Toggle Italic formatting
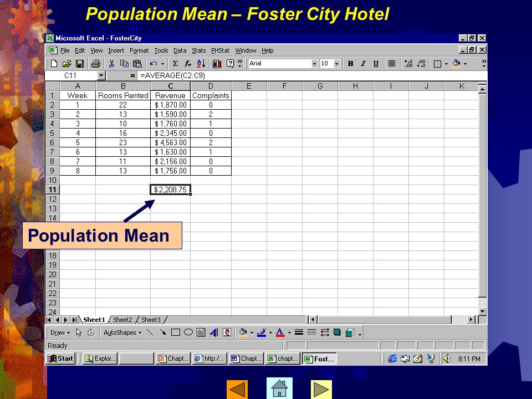 363,63
